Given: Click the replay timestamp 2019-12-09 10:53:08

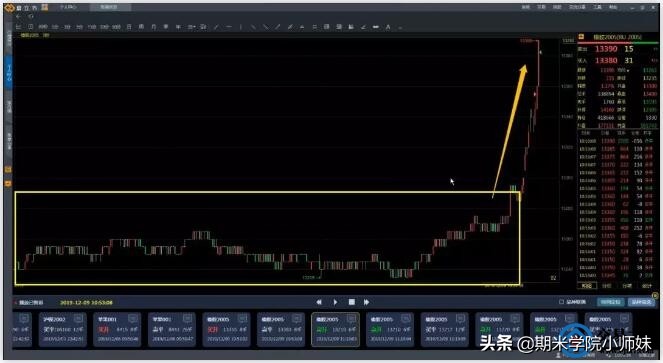Looking at the screenshot, I should (x=87, y=302).
